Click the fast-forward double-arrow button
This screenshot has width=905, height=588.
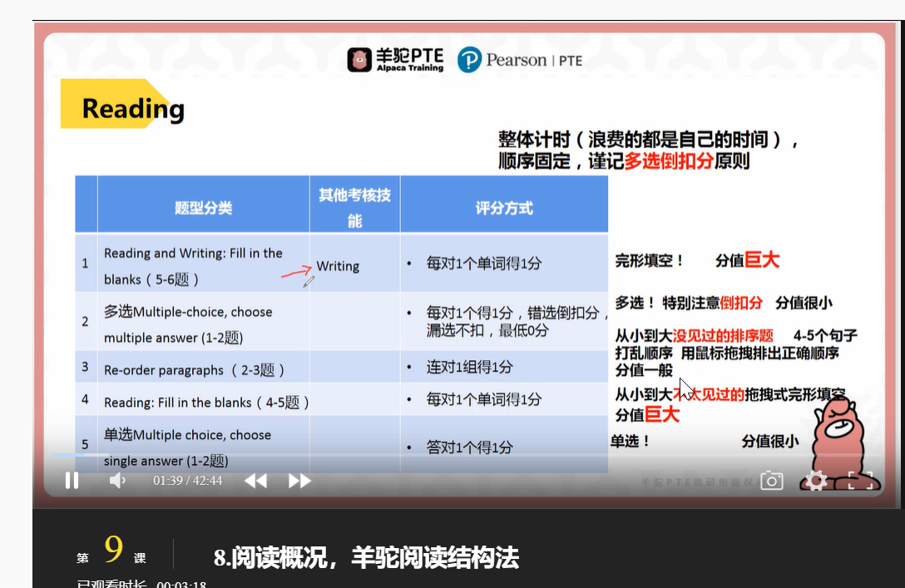299,481
